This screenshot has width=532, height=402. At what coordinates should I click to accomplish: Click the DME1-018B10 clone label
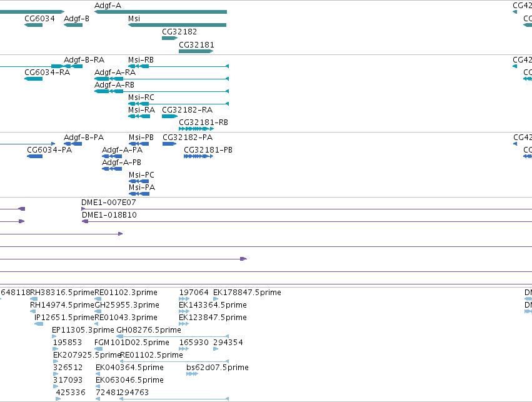click(x=109, y=215)
